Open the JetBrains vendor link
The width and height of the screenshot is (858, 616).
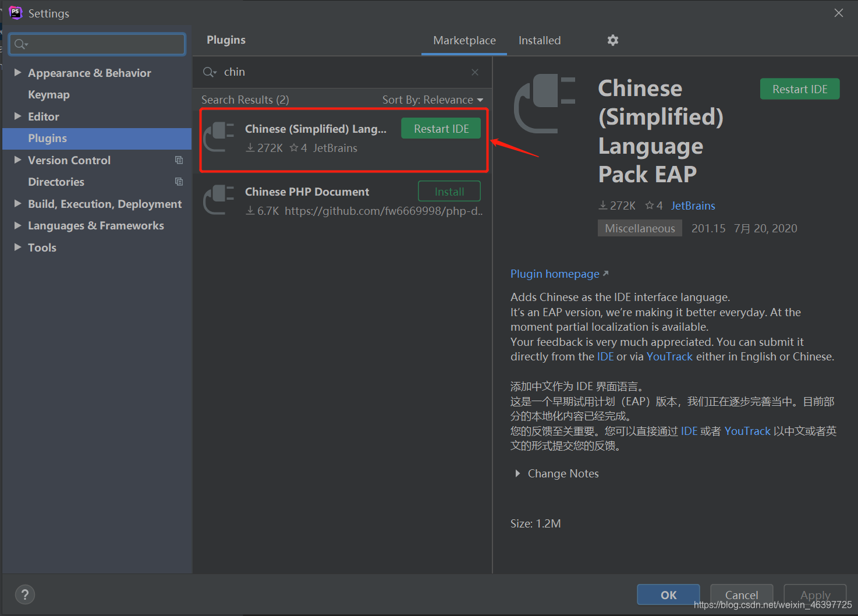[x=693, y=206]
